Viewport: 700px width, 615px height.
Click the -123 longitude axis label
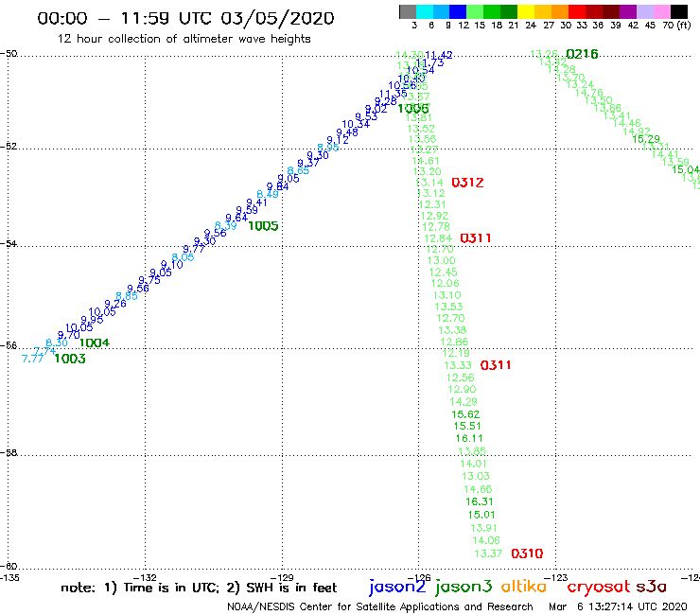click(556, 577)
